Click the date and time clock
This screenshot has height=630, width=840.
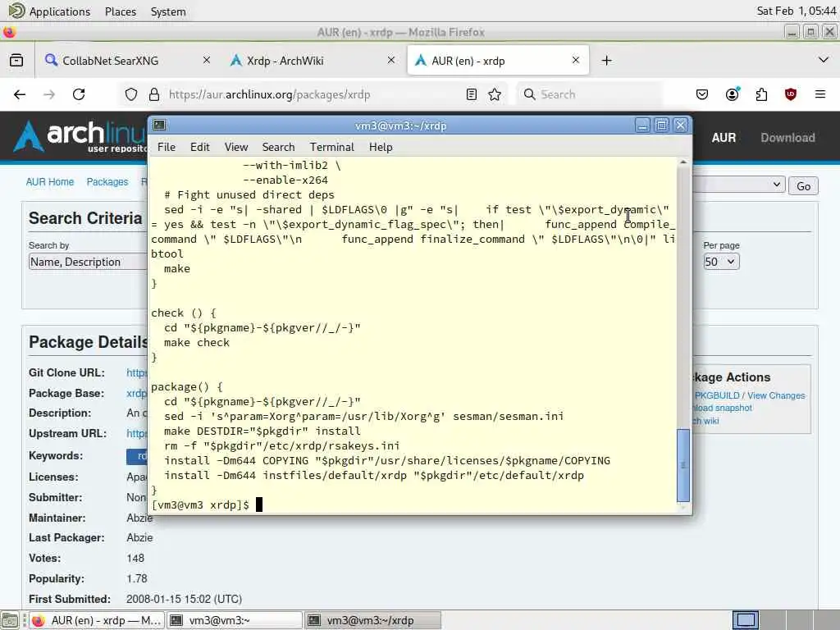[796, 11]
